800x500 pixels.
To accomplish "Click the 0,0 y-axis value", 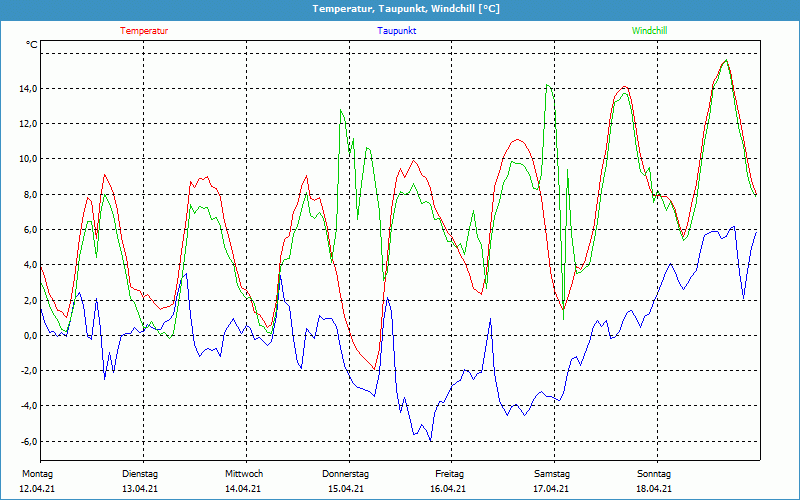I will pyautogui.click(x=29, y=336).
